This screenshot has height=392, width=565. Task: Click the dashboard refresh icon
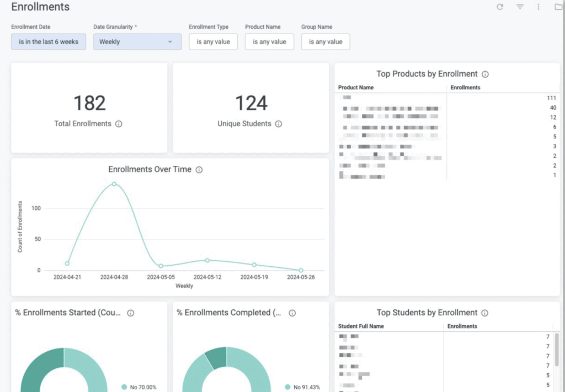click(x=500, y=7)
